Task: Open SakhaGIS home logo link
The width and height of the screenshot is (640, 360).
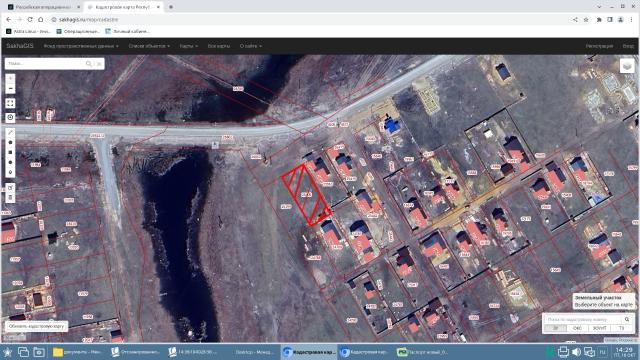Action: [x=20, y=46]
